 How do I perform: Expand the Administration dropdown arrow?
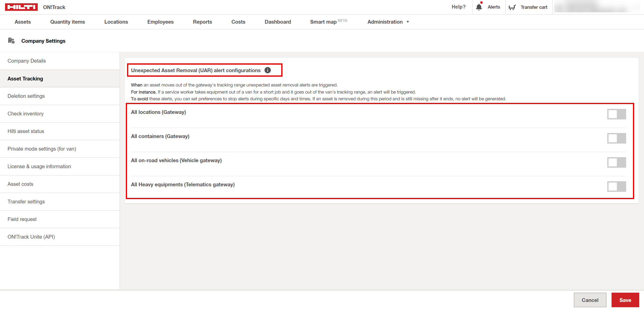(x=408, y=22)
